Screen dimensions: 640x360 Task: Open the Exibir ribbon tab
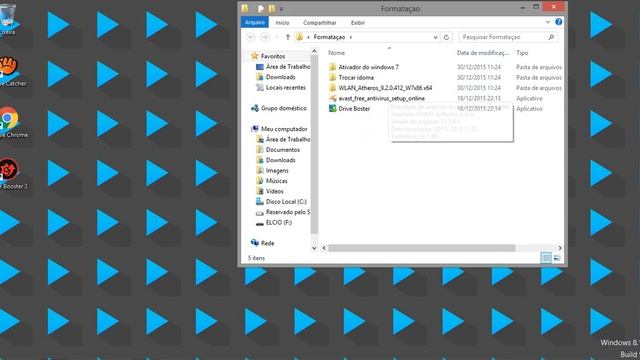coord(358,23)
